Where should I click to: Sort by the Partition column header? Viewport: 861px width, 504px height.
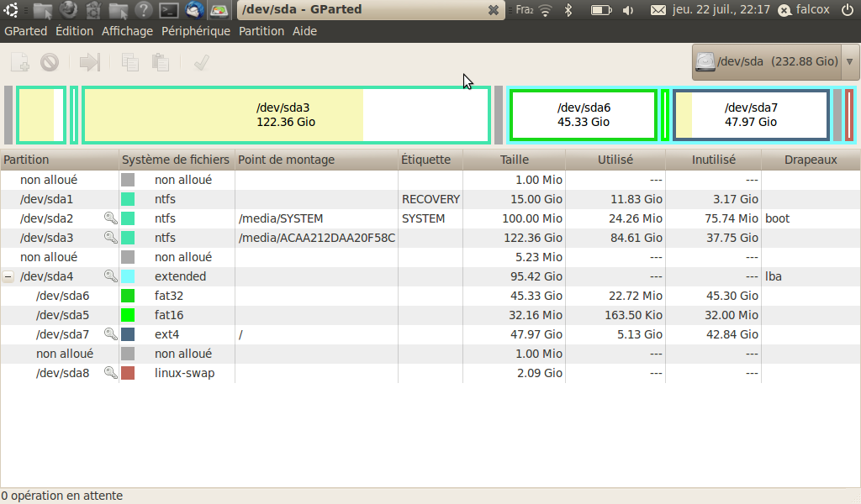60,160
